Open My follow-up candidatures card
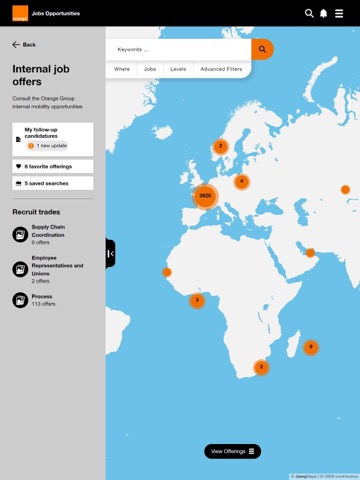The image size is (360, 480). pyautogui.click(x=53, y=139)
